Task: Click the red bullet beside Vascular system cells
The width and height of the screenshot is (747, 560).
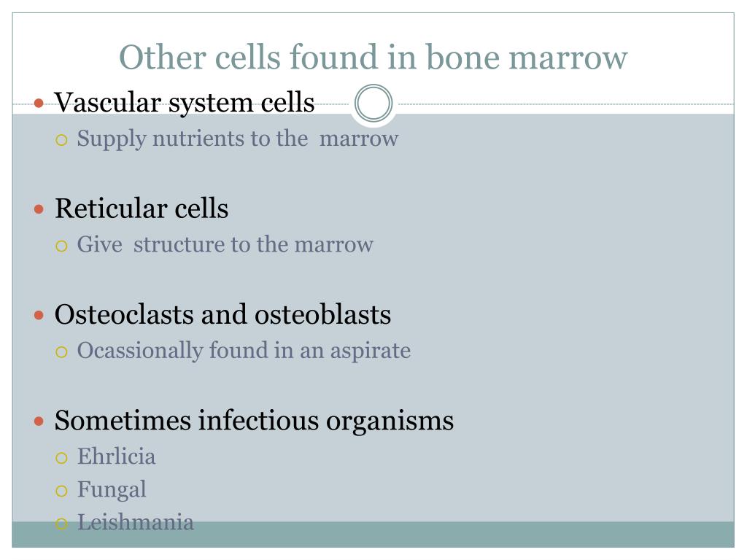Action: pyautogui.click(x=39, y=103)
